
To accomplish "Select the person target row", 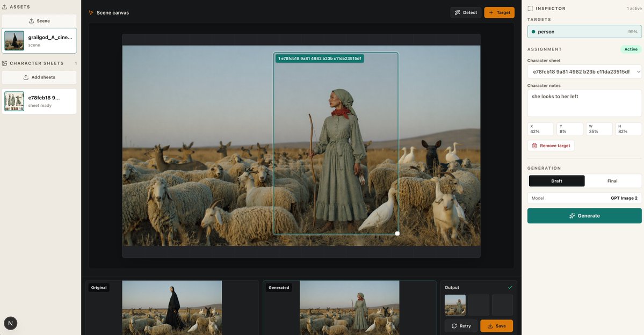I will click(x=584, y=32).
